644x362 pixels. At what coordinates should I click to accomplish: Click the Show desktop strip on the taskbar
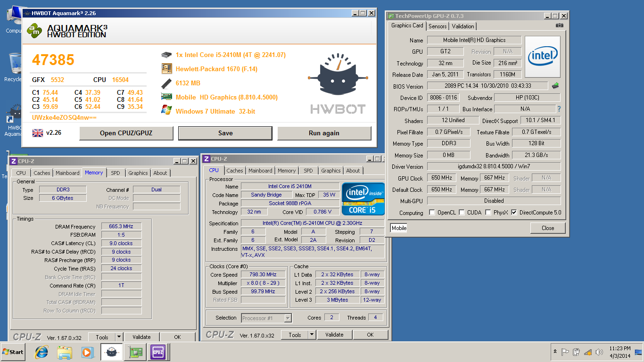638,352
